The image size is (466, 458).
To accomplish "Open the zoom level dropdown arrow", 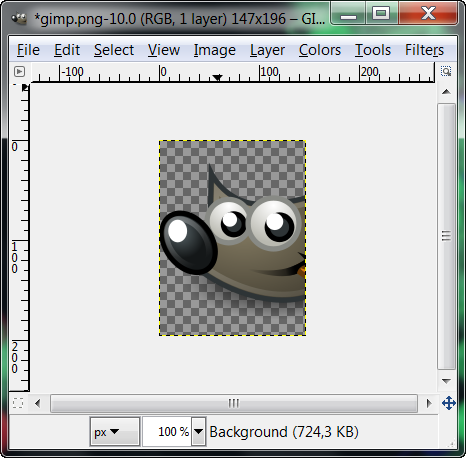I will 199,432.
